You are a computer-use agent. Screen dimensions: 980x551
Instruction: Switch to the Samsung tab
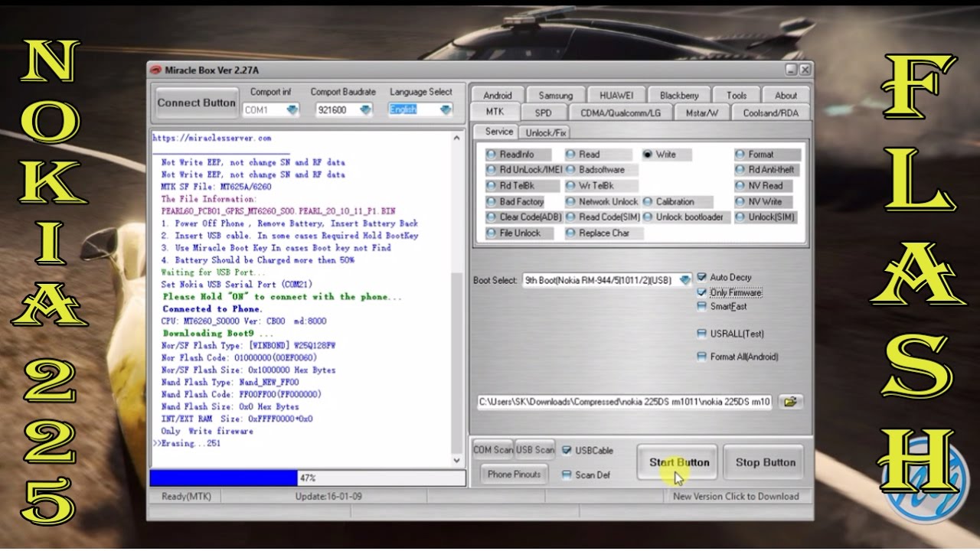[555, 96]
